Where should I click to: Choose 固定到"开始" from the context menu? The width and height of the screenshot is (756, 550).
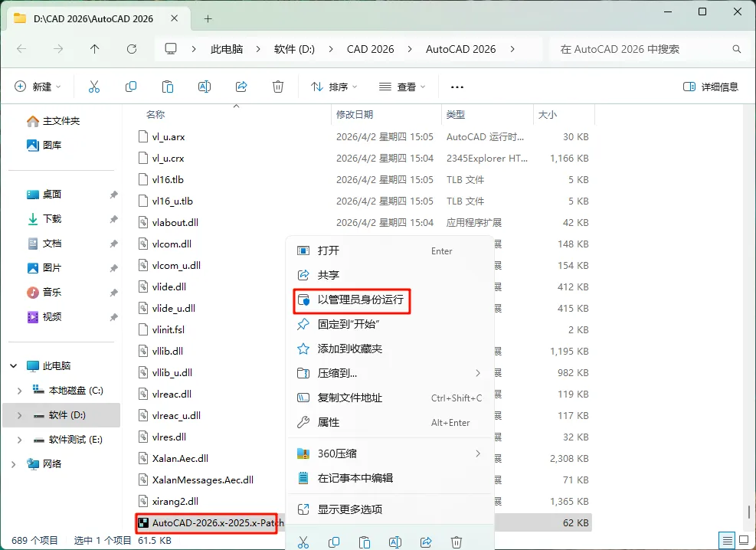point(390,325)
